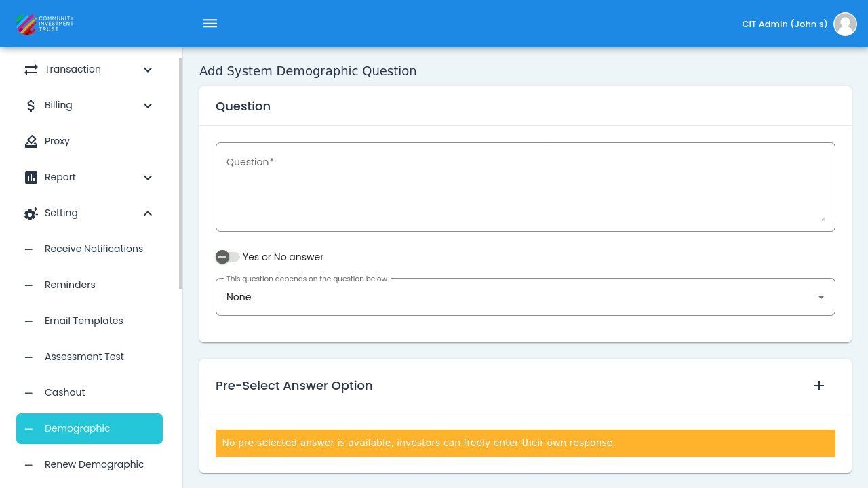Click the Billing dollar sign icon
The width and height of the screenshot is (868, 488).
[x=31, y=106]
